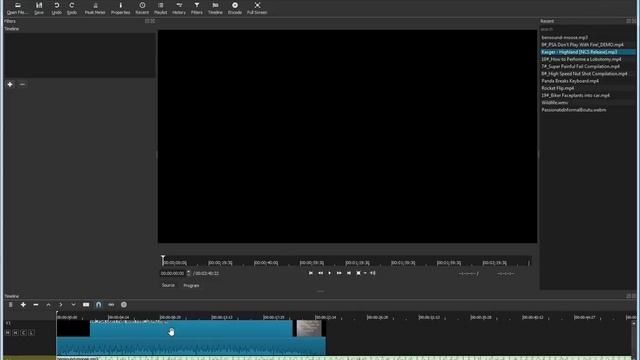Click the timeline Overwrite down-arrow icon
The width and height of the screenshot is (640, 360).
point(73,304)
